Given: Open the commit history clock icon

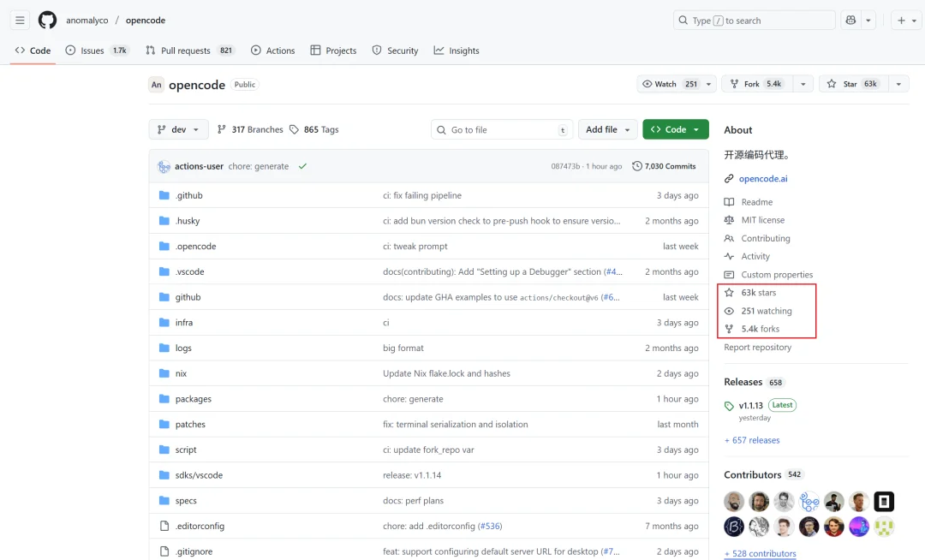Looking at the screenshot, I should point(637,166).
